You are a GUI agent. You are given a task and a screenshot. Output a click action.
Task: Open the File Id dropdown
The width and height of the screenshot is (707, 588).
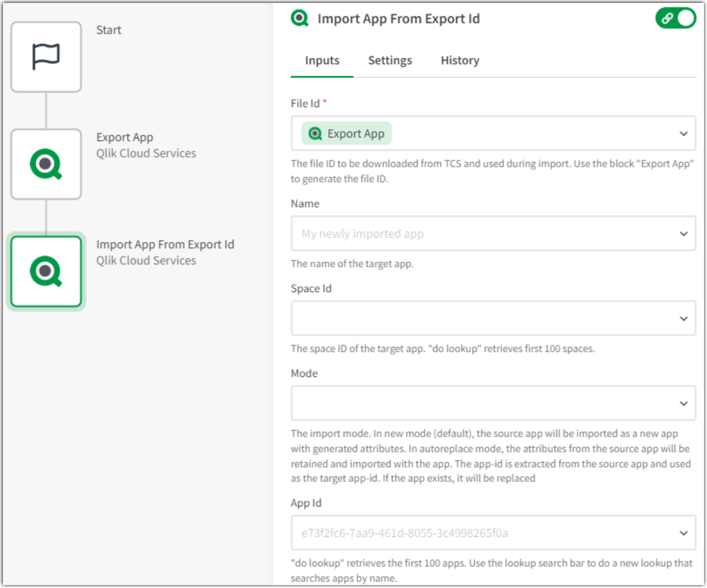pyautogui.click(x=683, y=133)
